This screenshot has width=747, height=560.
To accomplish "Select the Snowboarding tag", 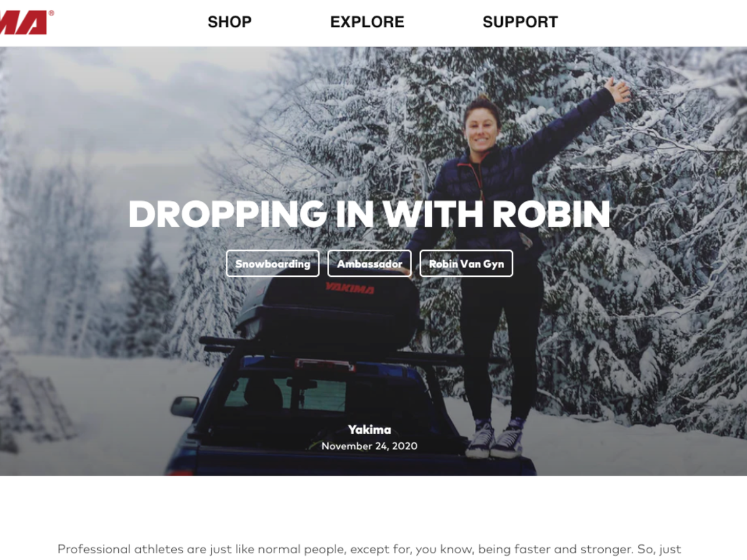I will [273, 263].
